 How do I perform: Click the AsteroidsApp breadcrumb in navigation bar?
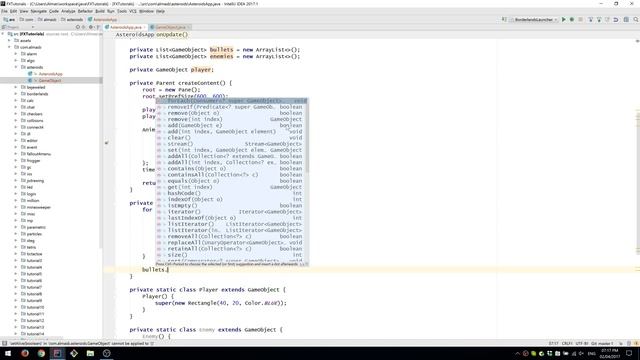tap(102, 19)
